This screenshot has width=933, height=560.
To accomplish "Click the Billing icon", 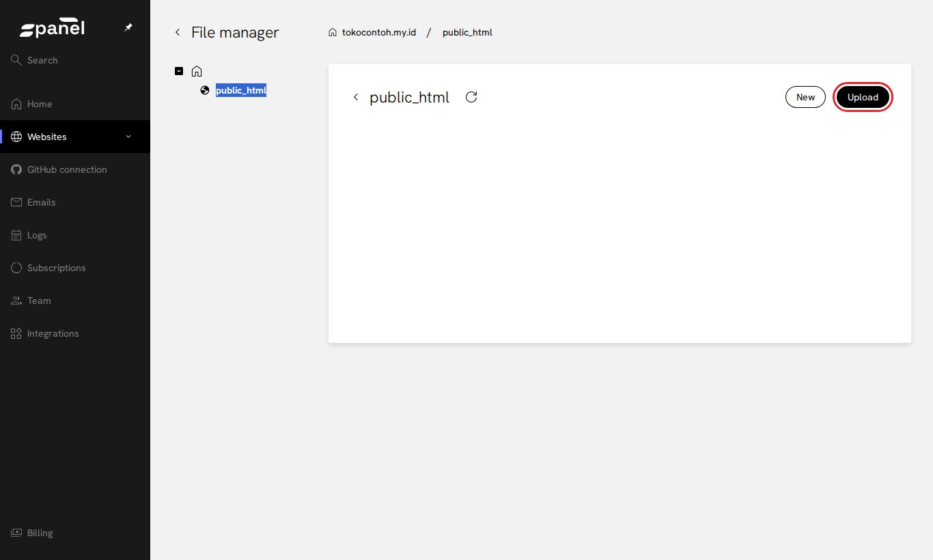I will pyautogui.click(x=16, y=533).
